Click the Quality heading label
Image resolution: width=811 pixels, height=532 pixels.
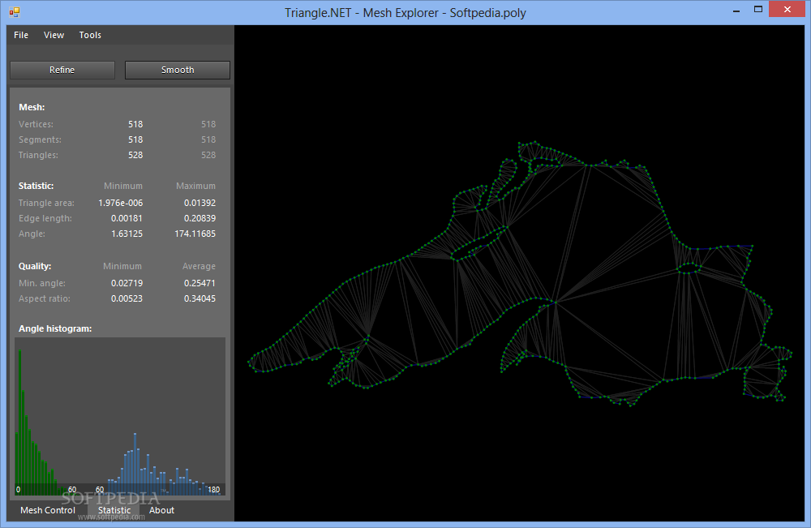[x=35, y=266]
